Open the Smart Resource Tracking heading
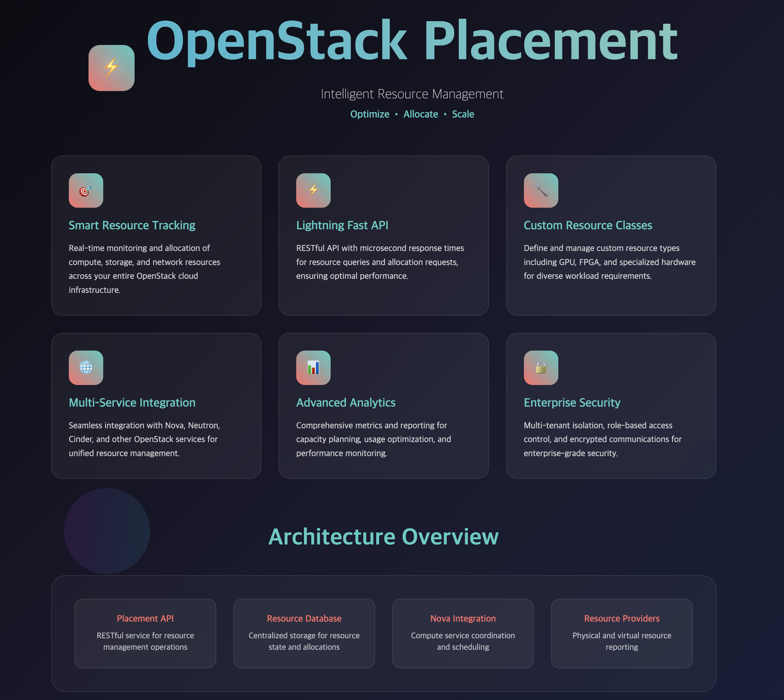The image size is (784, 700). pos(132,225)
